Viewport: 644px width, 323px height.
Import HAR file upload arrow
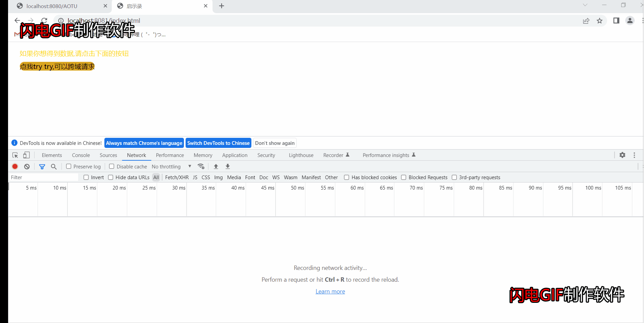tap(216, 166)
